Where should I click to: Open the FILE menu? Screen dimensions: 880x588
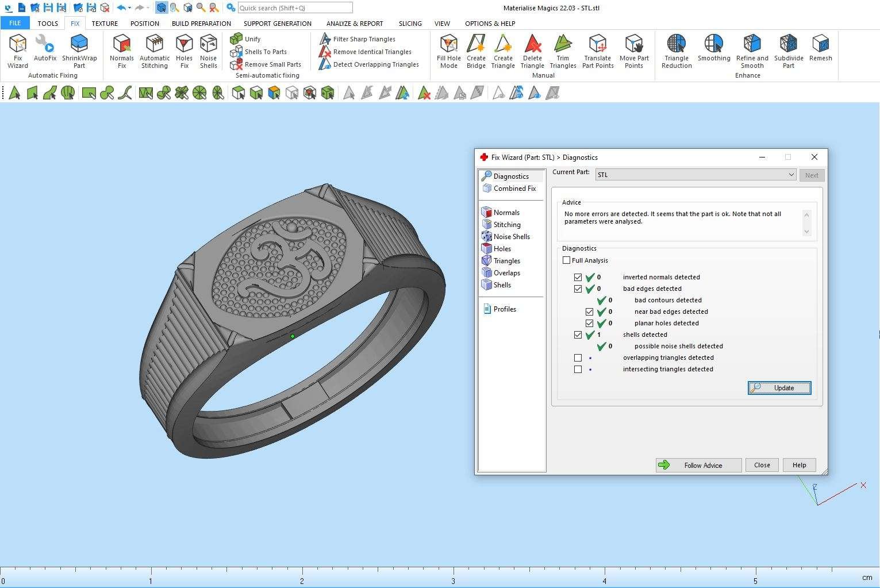[x=15, y=23]
